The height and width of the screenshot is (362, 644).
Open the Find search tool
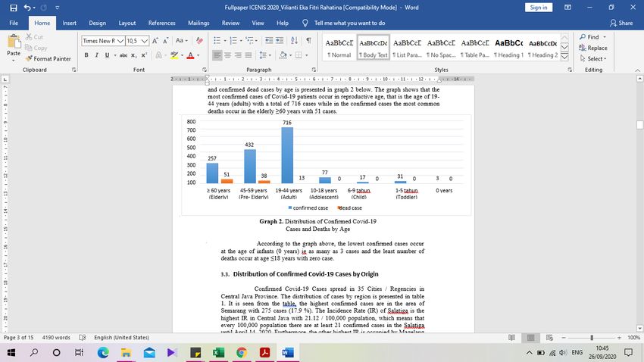589,37
